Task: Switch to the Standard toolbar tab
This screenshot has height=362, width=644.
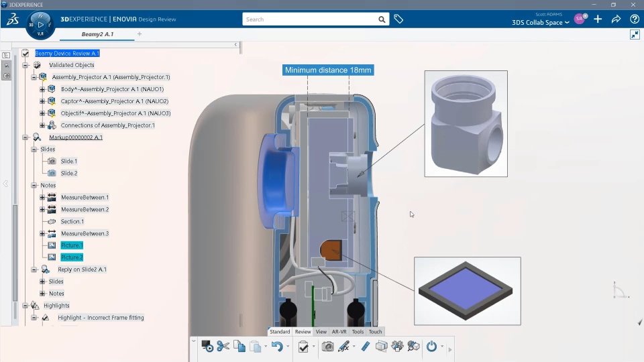Action: click(x=280, y=332)
